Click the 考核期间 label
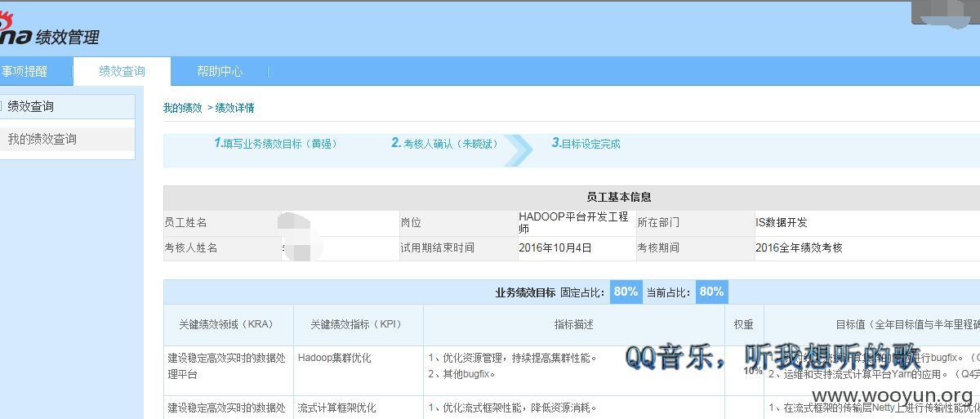Screen dimensions: 980x419 coord(658,247)
